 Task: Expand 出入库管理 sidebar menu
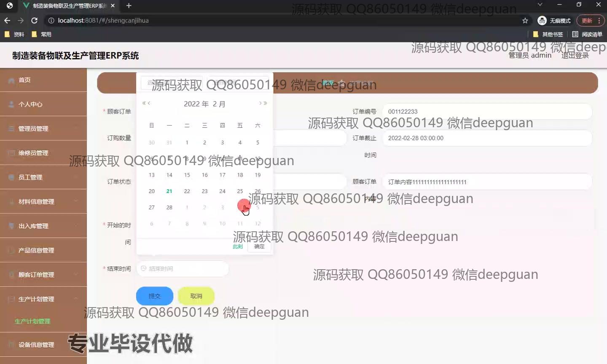[x=43, y=226]
